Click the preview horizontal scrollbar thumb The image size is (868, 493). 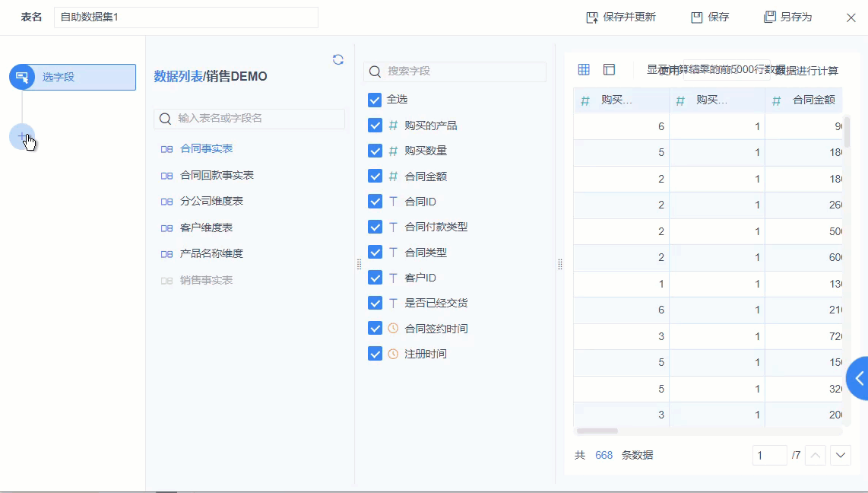coord(597,431)
